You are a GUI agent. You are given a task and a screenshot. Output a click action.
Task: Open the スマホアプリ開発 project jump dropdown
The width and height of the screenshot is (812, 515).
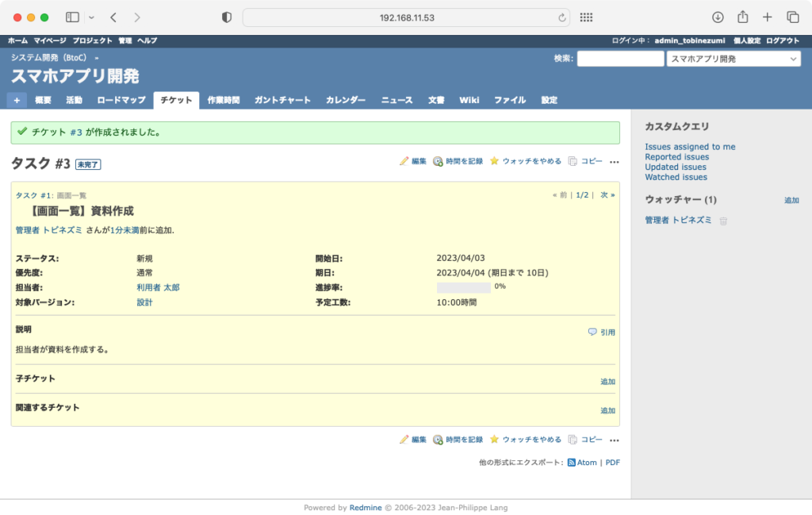pos(733,59)
